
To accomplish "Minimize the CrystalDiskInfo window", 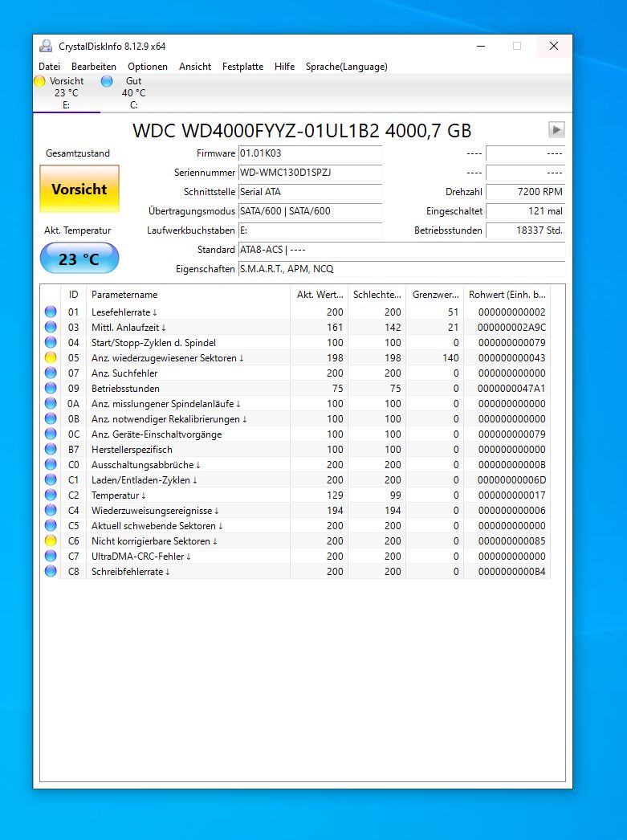I will pos(481,46).
